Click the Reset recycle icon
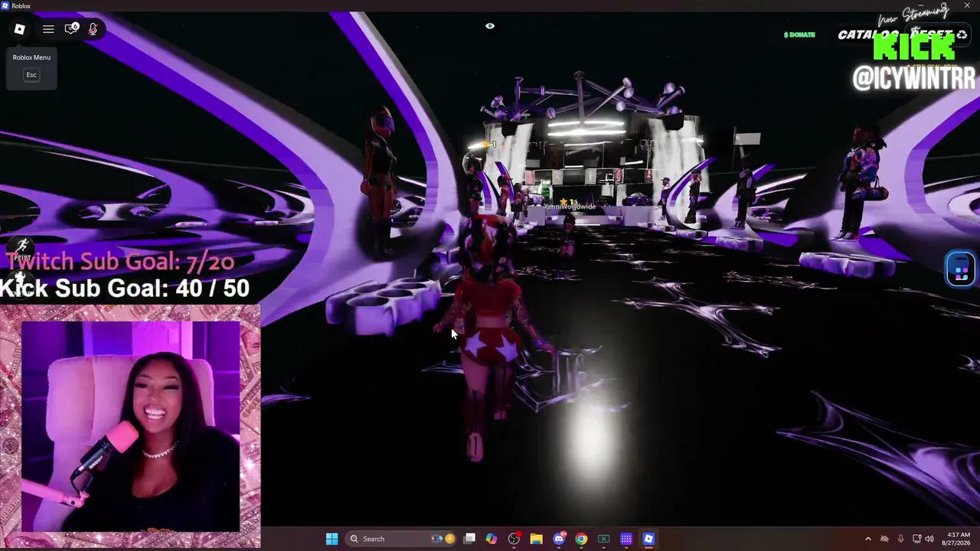The width and height of the screenshot is (980, 551). point(962,34)
